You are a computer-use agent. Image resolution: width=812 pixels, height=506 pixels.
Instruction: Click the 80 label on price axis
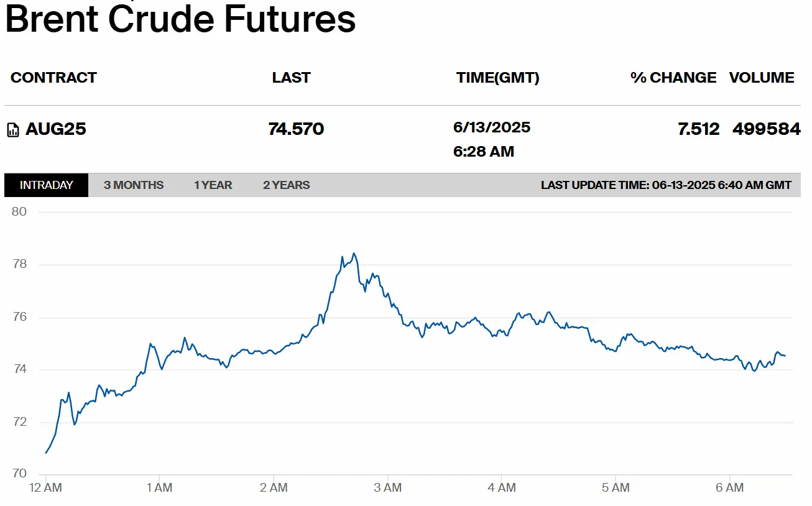point(19,211)
